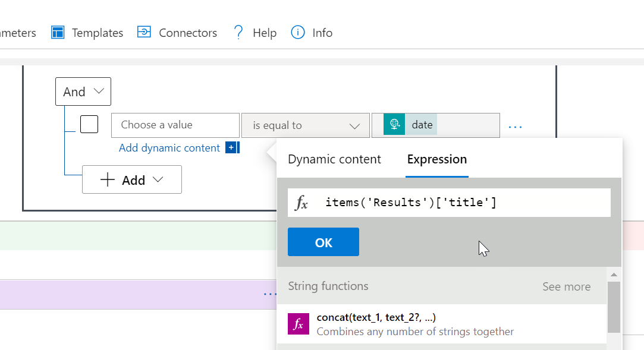Image resolution: width=644 pixels, height=350 pixels.
Task: Open the condition row ellipsis menu
Action: 515,127
